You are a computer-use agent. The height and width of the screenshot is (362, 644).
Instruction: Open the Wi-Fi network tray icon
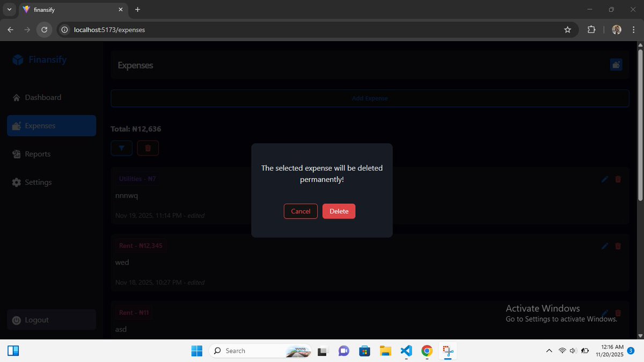coord(562,351)
